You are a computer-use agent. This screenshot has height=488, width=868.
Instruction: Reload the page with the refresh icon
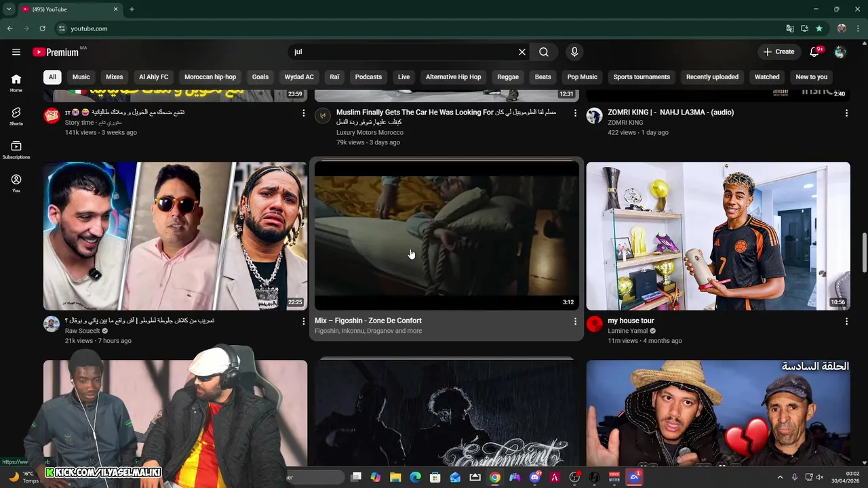point(42,28)
